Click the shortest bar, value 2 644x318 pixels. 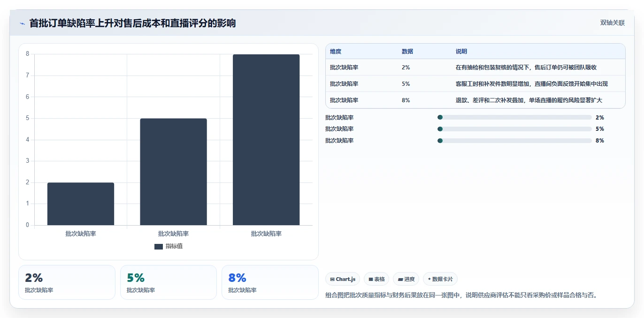(81, 204)
